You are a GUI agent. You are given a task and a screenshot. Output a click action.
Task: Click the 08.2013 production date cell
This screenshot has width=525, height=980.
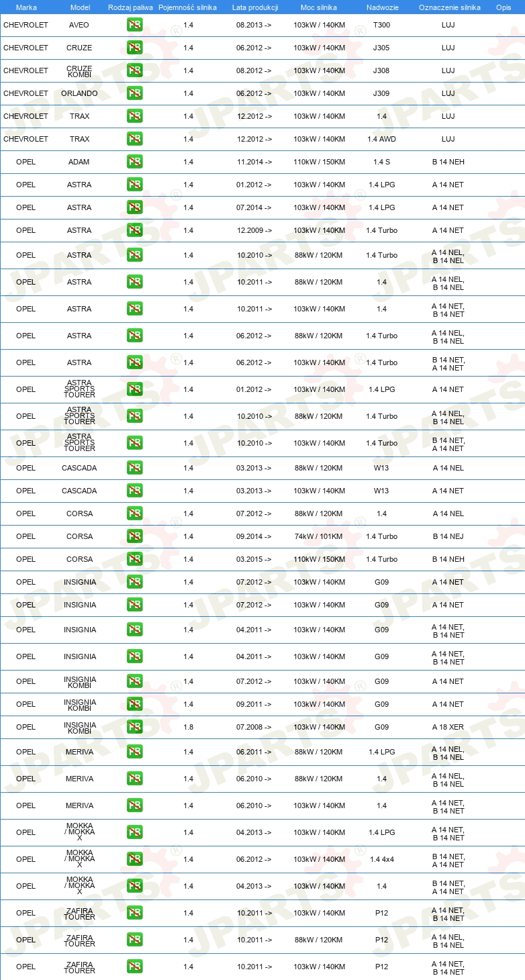point(254,26)
